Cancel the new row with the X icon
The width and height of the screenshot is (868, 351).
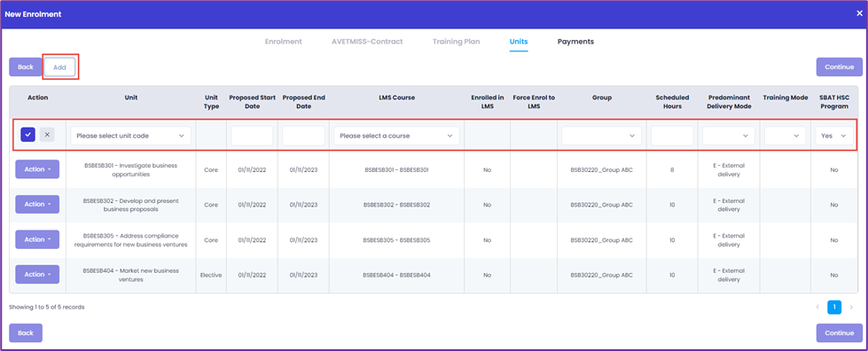click(x=47, y=135)
